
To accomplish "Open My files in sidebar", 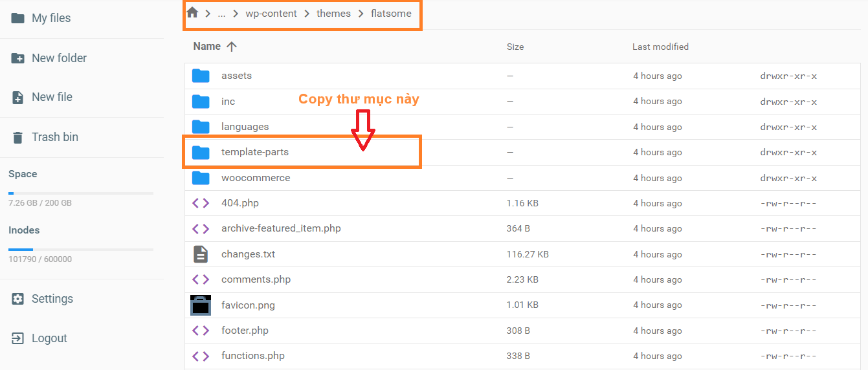I will [51, 18].
